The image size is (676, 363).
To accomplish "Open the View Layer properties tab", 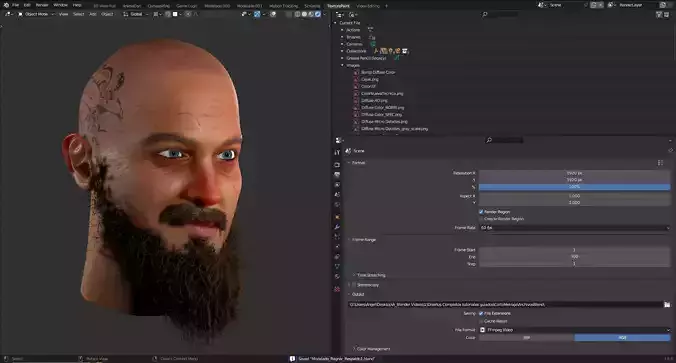I will click(x=337, y=185).
